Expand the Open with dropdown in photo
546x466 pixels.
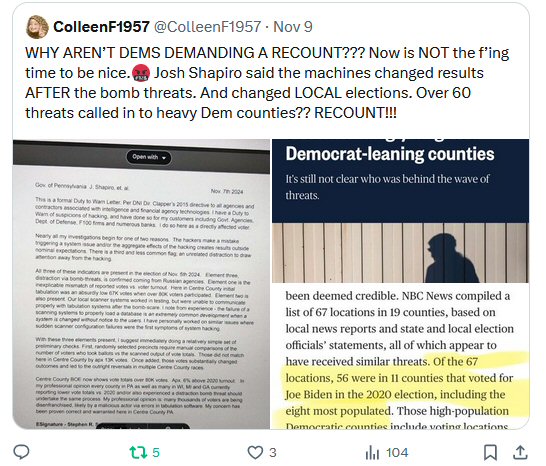pyautogui.click(x=149, y=157)
